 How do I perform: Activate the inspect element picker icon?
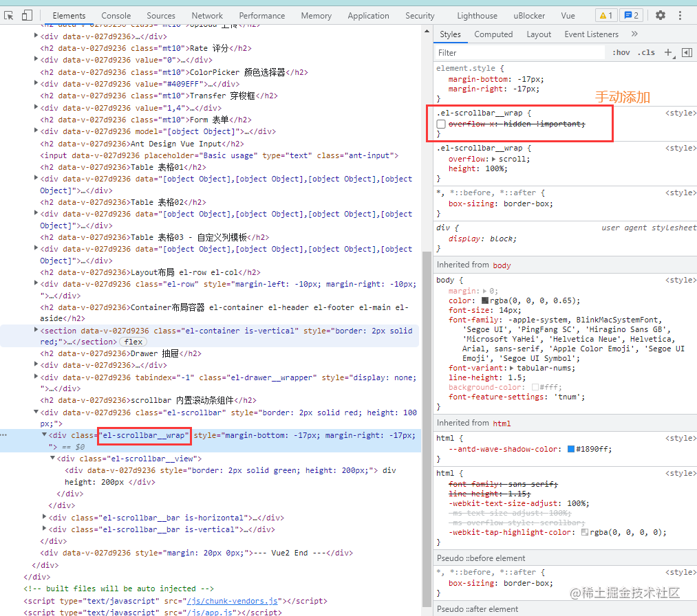(9, 15)
